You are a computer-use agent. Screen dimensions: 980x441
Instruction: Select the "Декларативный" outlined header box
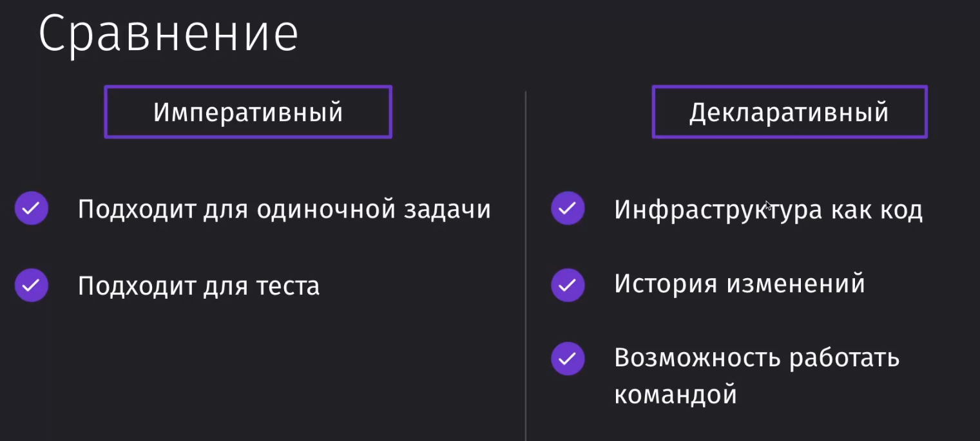point(789,112)
